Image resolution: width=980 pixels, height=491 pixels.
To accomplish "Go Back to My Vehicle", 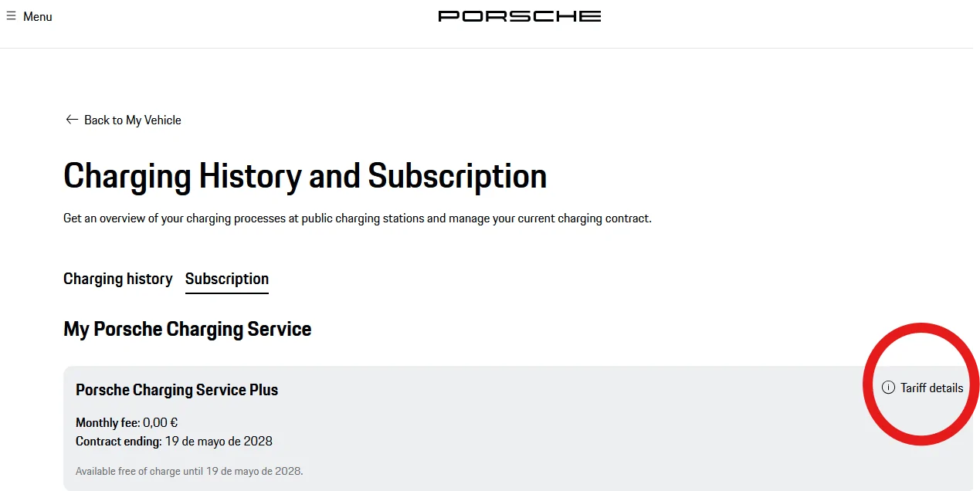I will pos(133,120).
